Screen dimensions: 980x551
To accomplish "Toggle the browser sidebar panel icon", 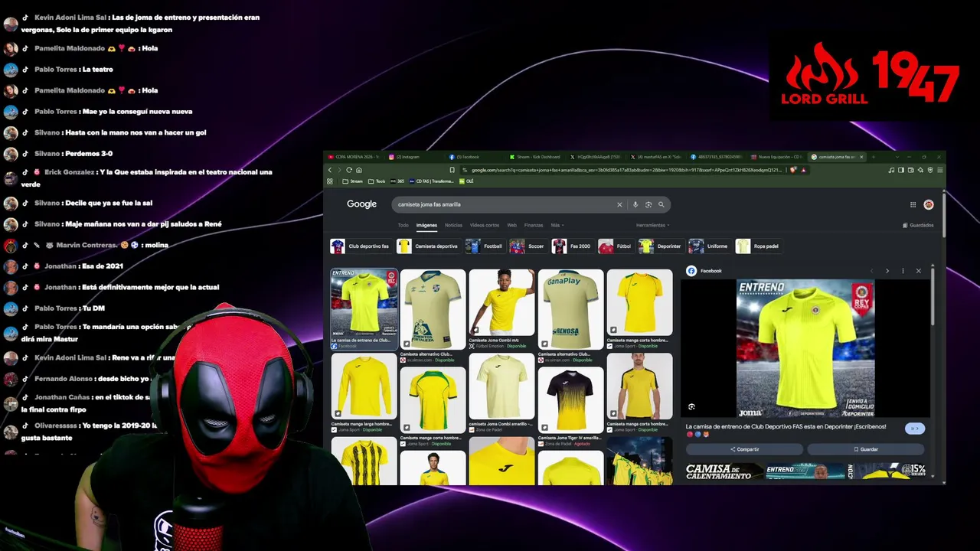I will (901, 170).
